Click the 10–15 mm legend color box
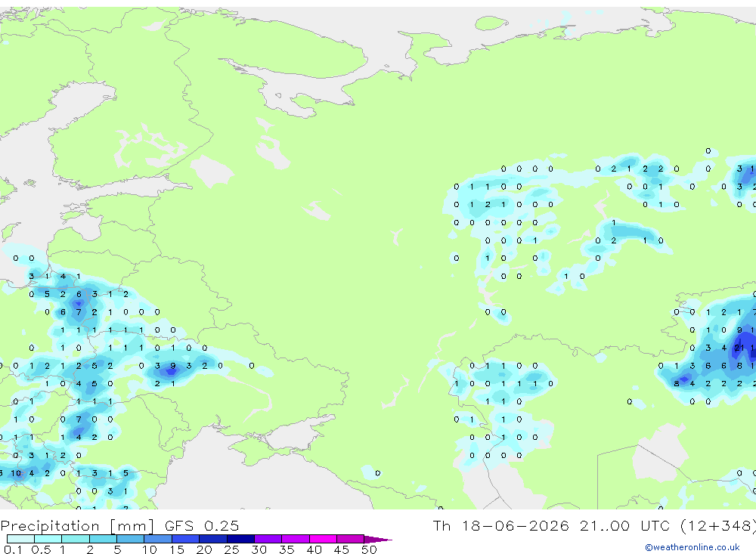The image size is (756, 554). pos(158,539)
